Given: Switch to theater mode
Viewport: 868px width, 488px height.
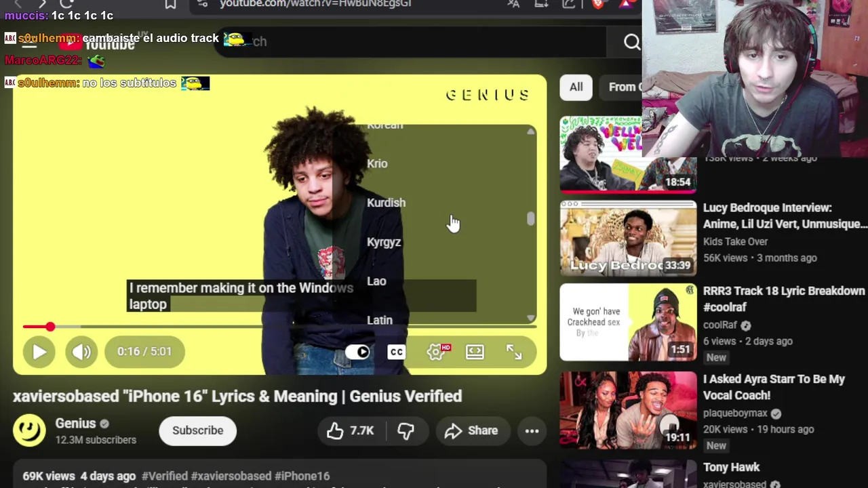Looking at the screenshot, I should [x=475, y=352].
